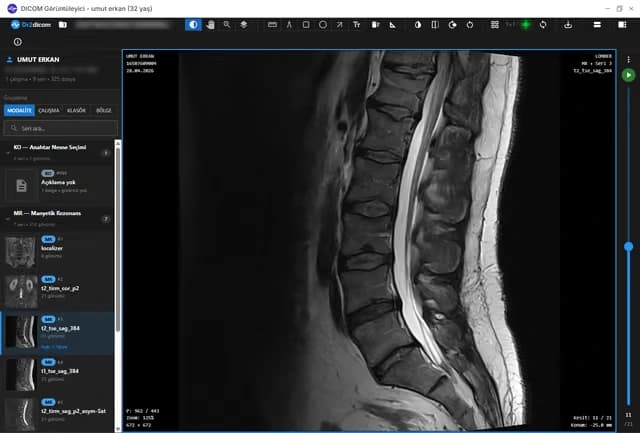Select the pan hand tool
640x433 pixels.
point(210,25)
